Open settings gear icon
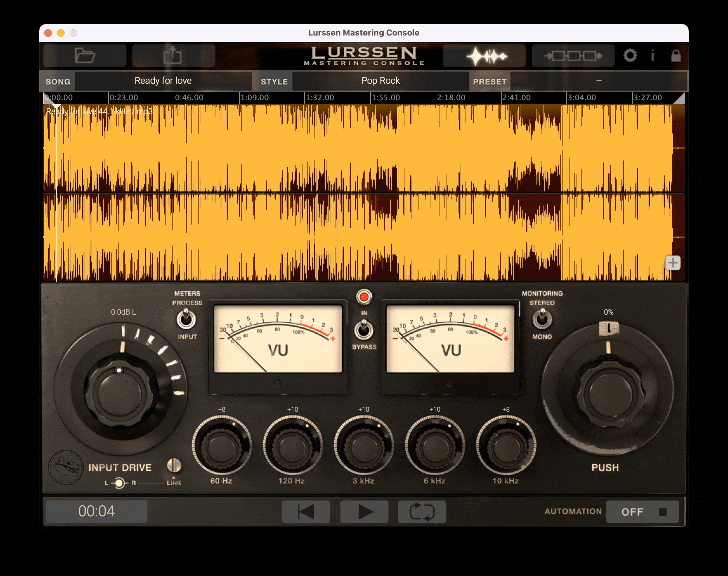 [x=630, y=55]
